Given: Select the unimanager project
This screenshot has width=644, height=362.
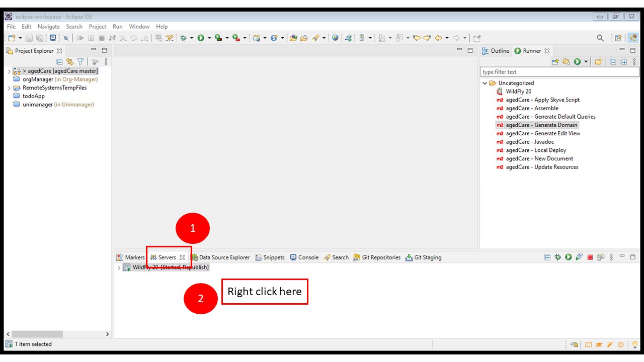Looking at the screenshot, I should tap(53, 105).
